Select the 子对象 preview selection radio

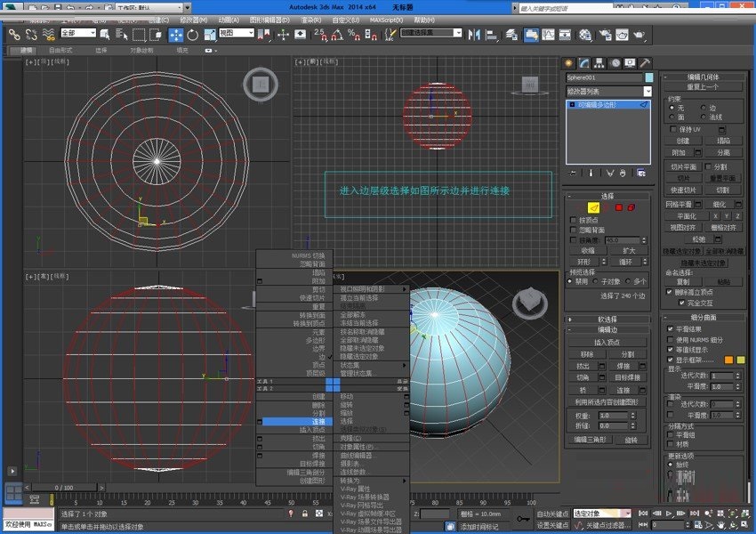pyautogui.click(x=596, y=281)
